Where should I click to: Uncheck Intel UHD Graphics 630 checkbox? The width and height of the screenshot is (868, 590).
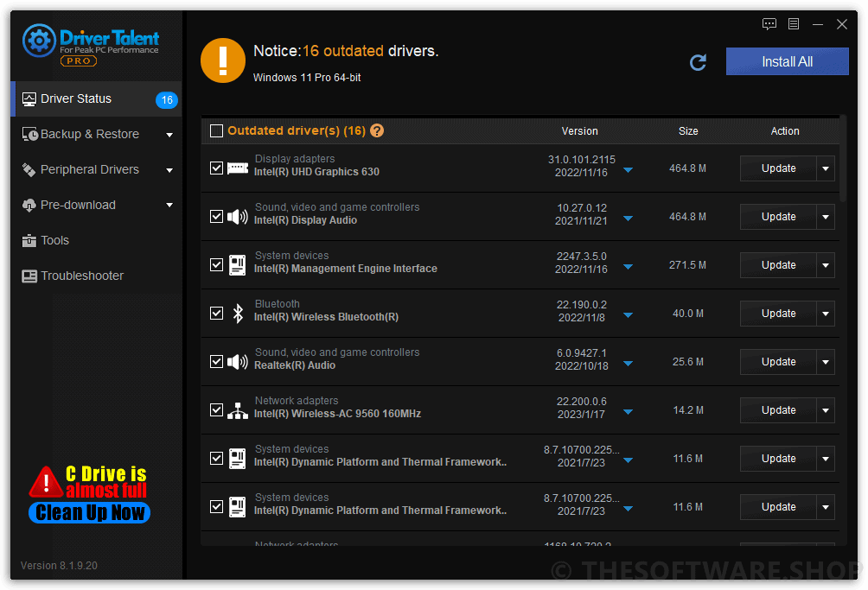point(216,168)
